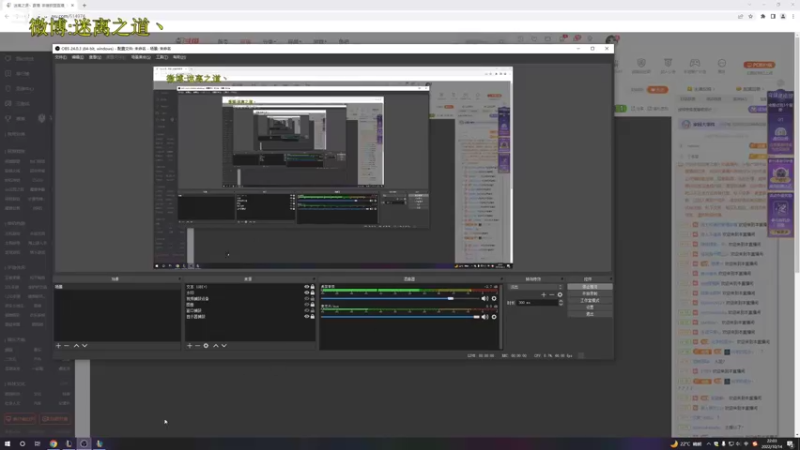Open 帮助 menu in OBS

pos(179,57)
